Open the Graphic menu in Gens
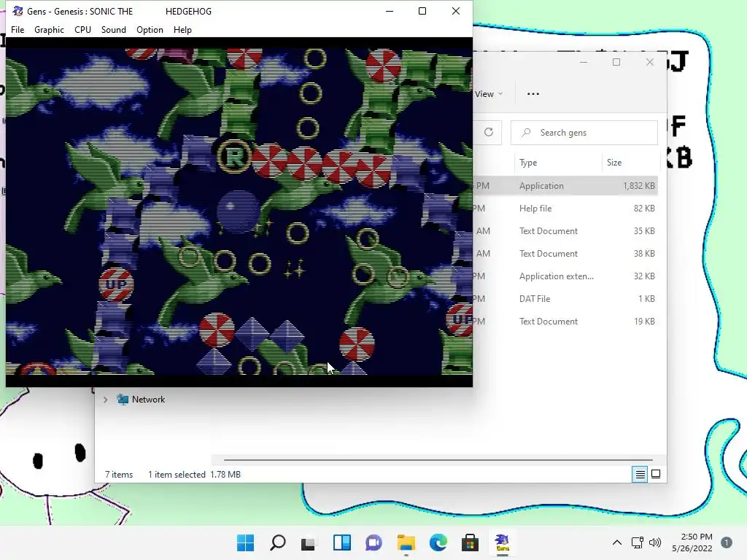The width and height of the screenshot is (747, 560). 49,29
